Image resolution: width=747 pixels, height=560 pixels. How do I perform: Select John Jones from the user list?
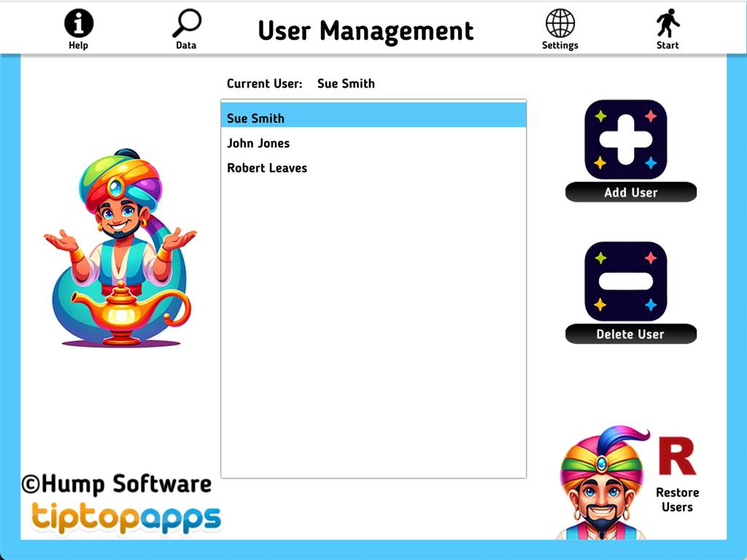point(258,143)
